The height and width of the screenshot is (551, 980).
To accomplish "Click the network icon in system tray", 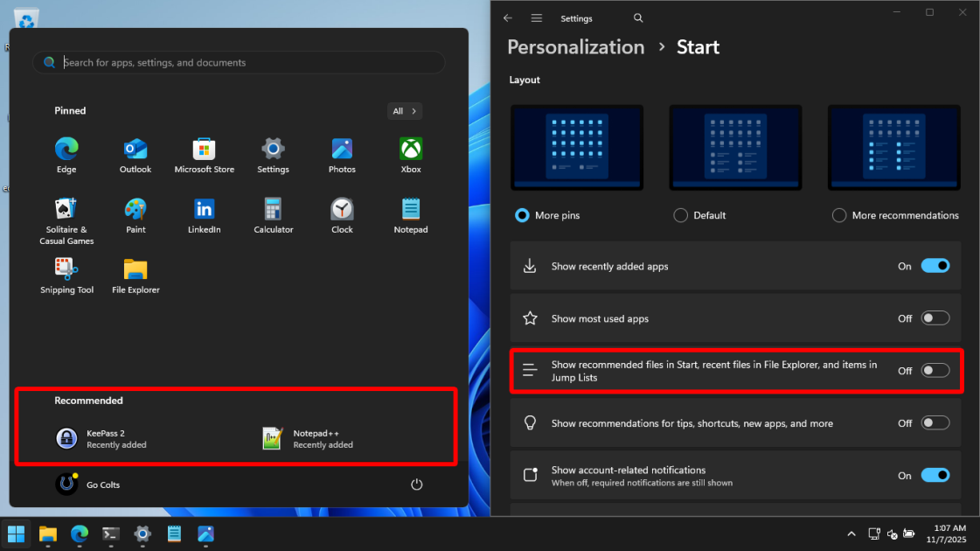I will (873, 534).
